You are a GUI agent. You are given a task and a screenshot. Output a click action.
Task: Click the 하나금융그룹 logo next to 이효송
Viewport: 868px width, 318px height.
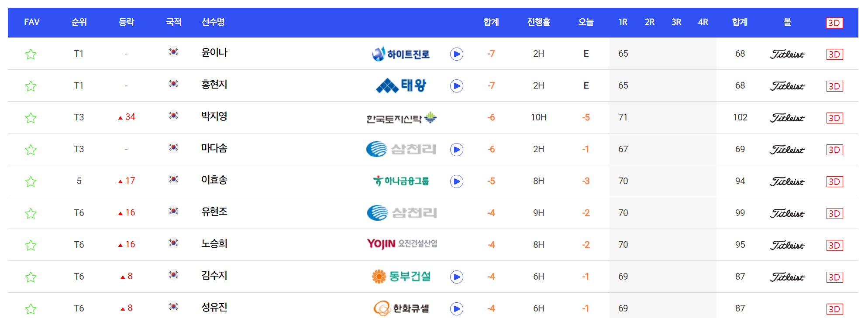pos(400,181)
